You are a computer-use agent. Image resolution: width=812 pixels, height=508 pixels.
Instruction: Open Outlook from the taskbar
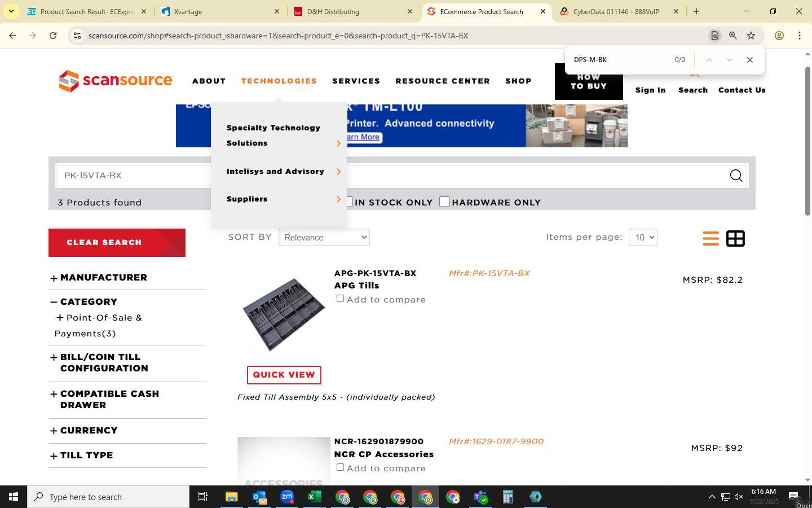pyautogui.click(x=259, y=497)
